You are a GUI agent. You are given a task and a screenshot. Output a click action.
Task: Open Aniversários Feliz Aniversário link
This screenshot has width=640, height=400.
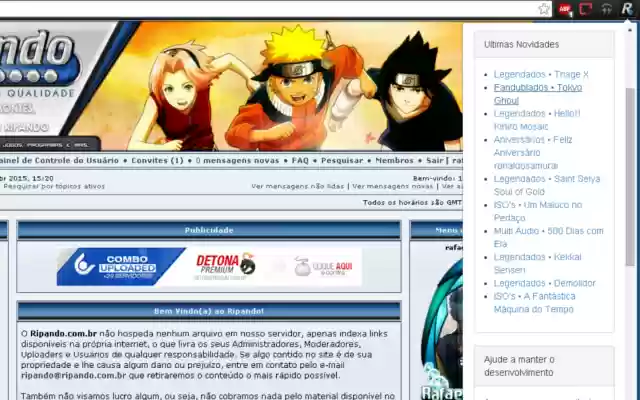[533, 153]
